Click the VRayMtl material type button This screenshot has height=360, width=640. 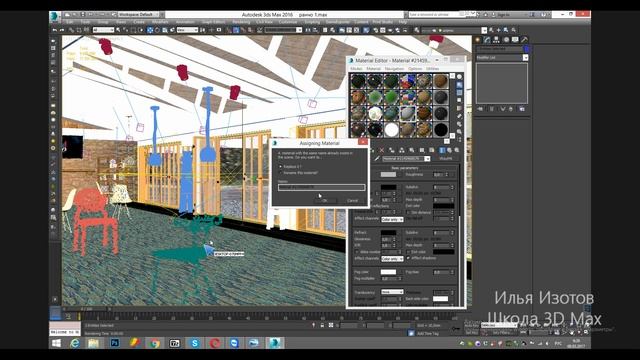(x=446, y=159)
